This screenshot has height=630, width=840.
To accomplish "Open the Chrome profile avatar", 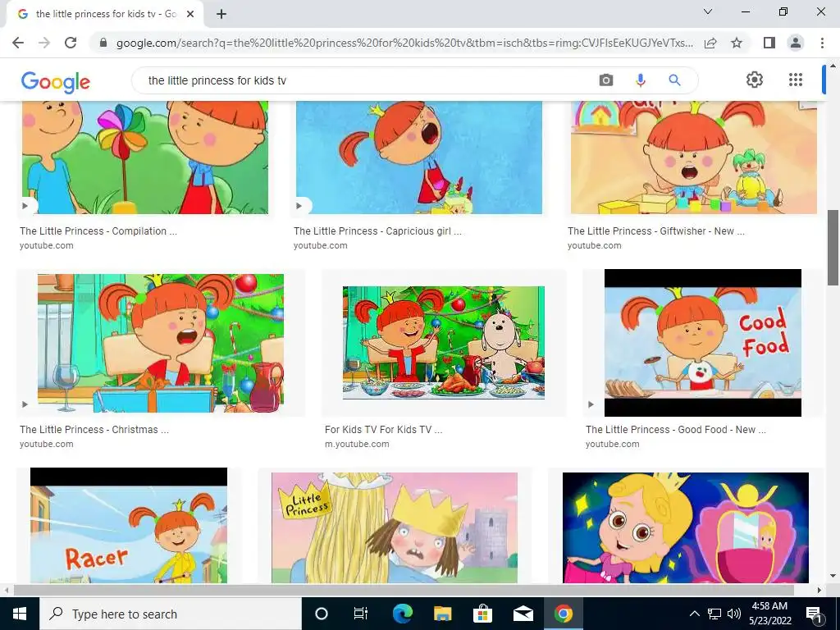I will point(796,43).
